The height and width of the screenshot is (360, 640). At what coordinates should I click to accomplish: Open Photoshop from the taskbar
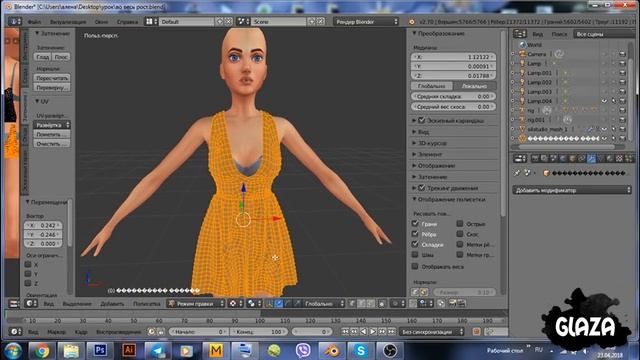[100, 351]
